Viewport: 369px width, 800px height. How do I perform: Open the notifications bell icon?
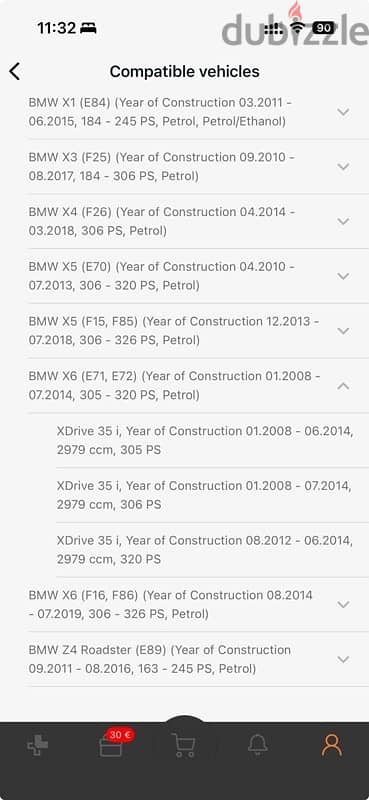(258, 745)
